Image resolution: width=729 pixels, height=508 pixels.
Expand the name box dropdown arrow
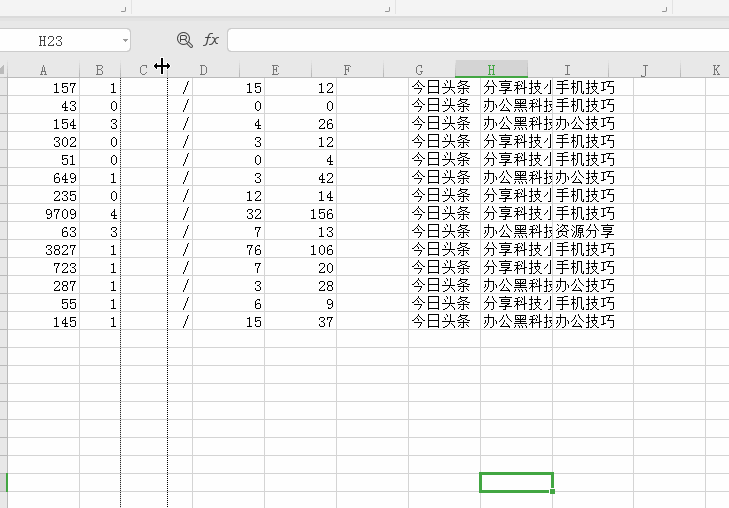tap(125, 41)
